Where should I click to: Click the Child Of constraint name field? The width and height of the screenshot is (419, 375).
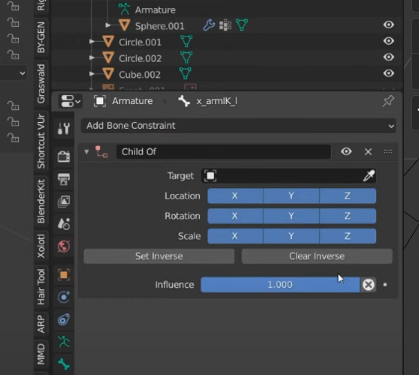[x=223, y=152]
